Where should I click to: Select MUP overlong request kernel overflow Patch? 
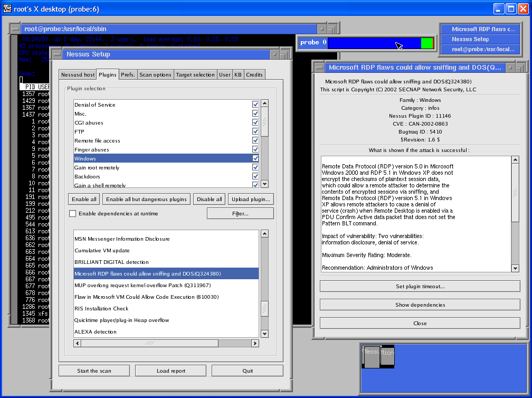166,286
